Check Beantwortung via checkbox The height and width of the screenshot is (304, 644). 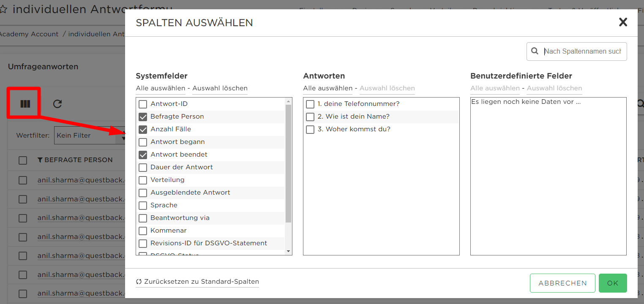tap(143, 218)
